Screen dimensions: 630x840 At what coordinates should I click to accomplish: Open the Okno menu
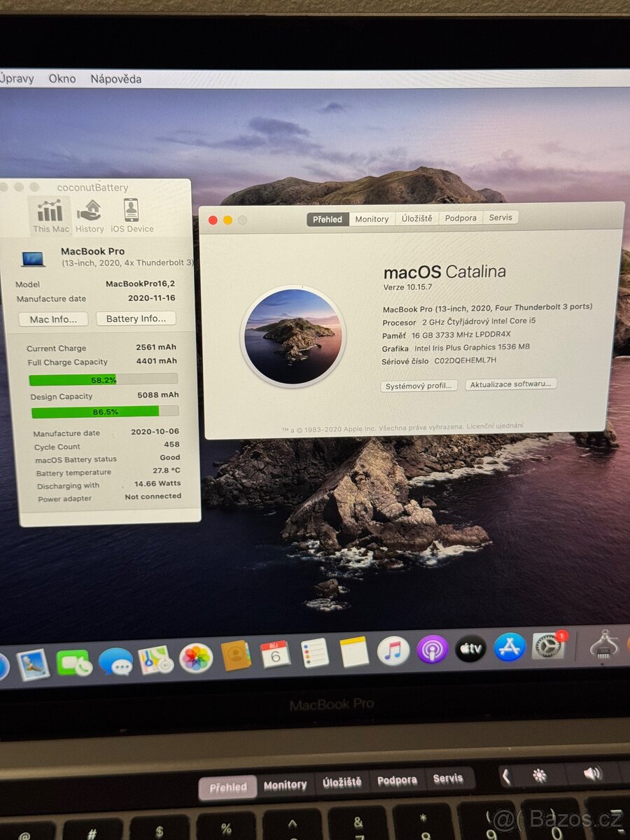coord(62,78)
